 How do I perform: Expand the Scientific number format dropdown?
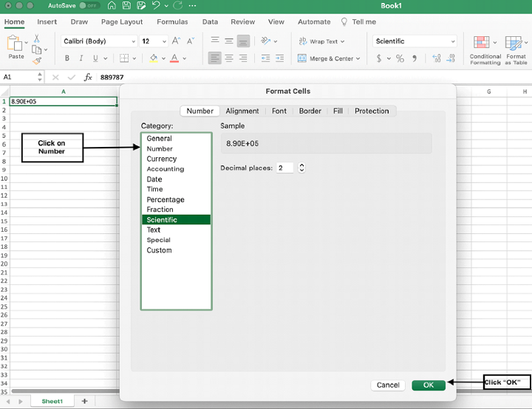pos(452,41)
